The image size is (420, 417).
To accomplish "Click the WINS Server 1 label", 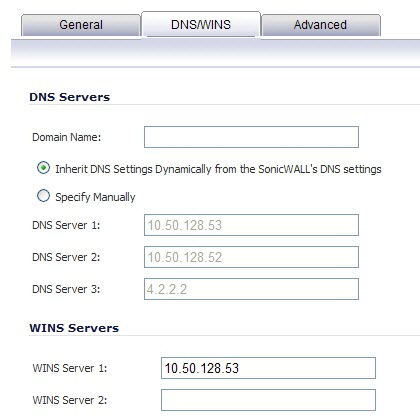I will 70,368.
